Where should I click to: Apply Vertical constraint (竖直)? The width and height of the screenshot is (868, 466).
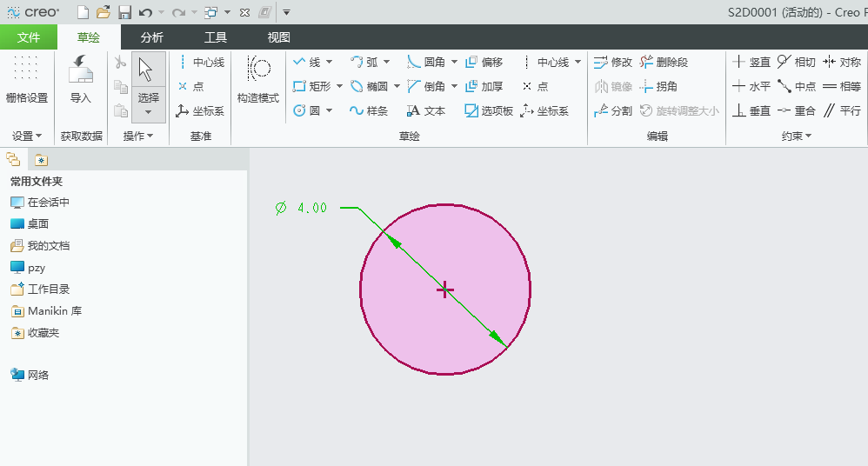coord(751,62)
